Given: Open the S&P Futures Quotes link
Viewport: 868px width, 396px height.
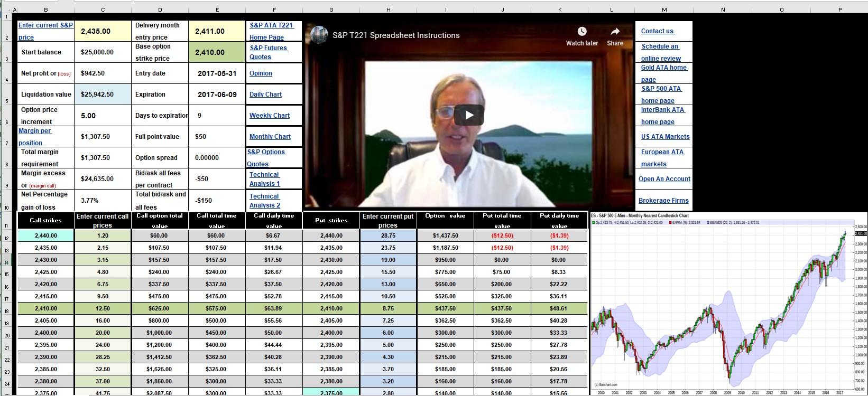Looking at the screenshot, I should point(269,52).
